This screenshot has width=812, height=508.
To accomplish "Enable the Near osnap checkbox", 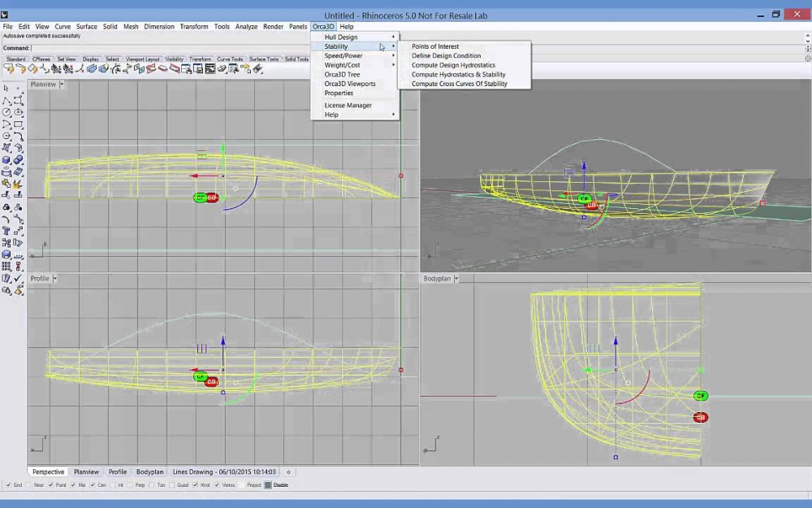I will [28, 485].
